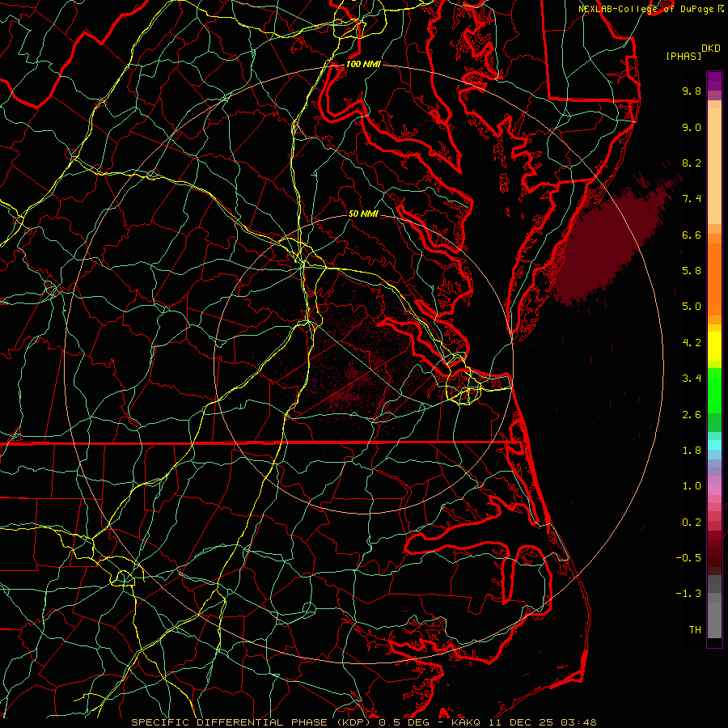Select the TH legend label
This screenshot has width=728, height=728.
click(x=695, y=630)
